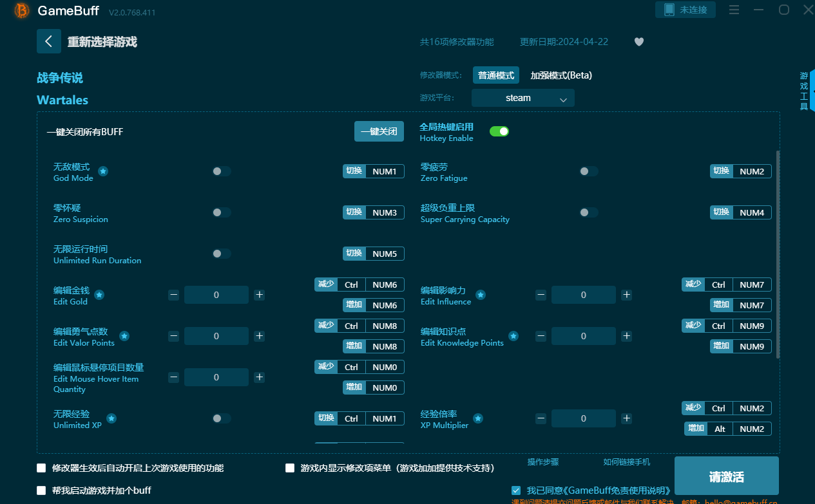Uncheck the GameBuff 免责使用说明 agreement checkbox
Image resolution: width=815 pixels, height=504 pixels.
point(516,490)
